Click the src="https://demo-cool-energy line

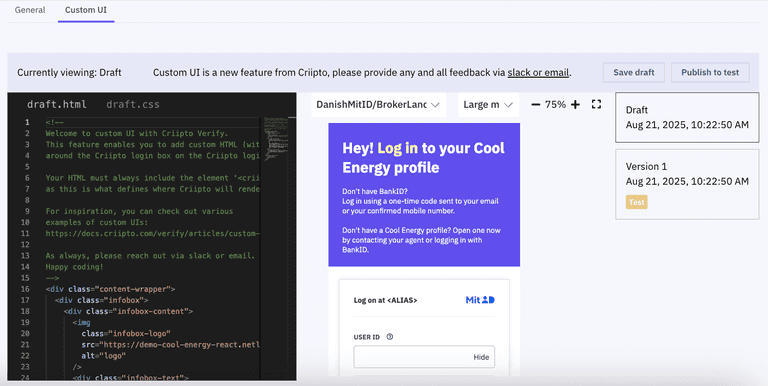click(170, 345)
